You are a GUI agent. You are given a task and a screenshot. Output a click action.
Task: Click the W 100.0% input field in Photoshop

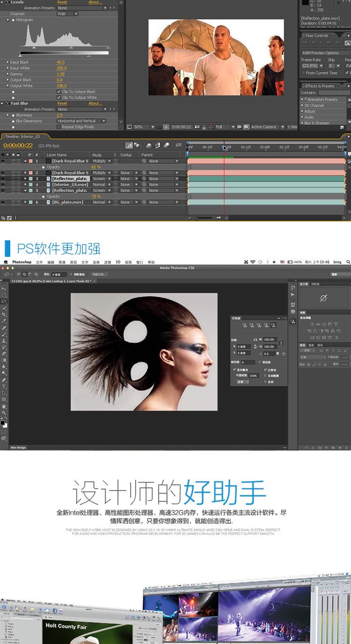coord(270,340)
